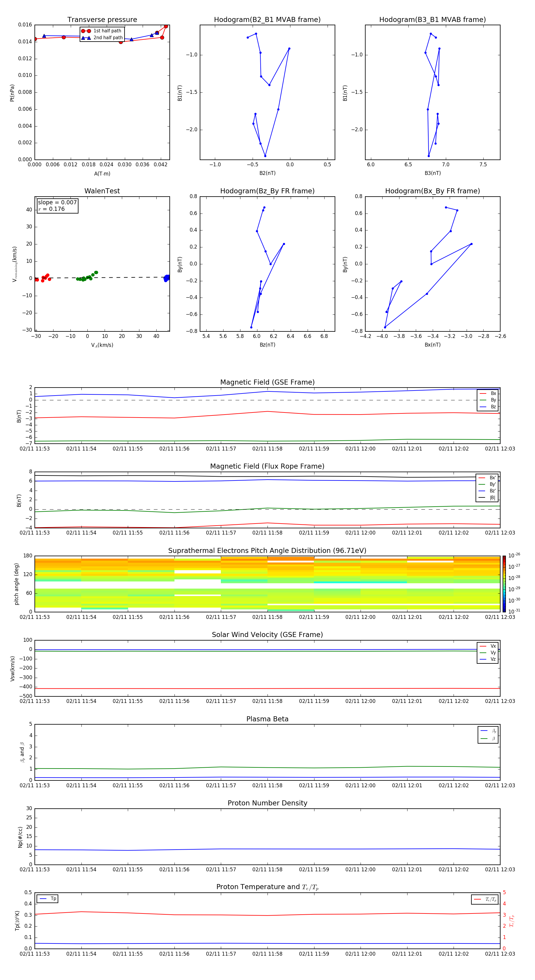Click the 'Hodogram(Bz_By FR frame)' title
This screenshot has height=980, width=535.
(x=267, y=191)
